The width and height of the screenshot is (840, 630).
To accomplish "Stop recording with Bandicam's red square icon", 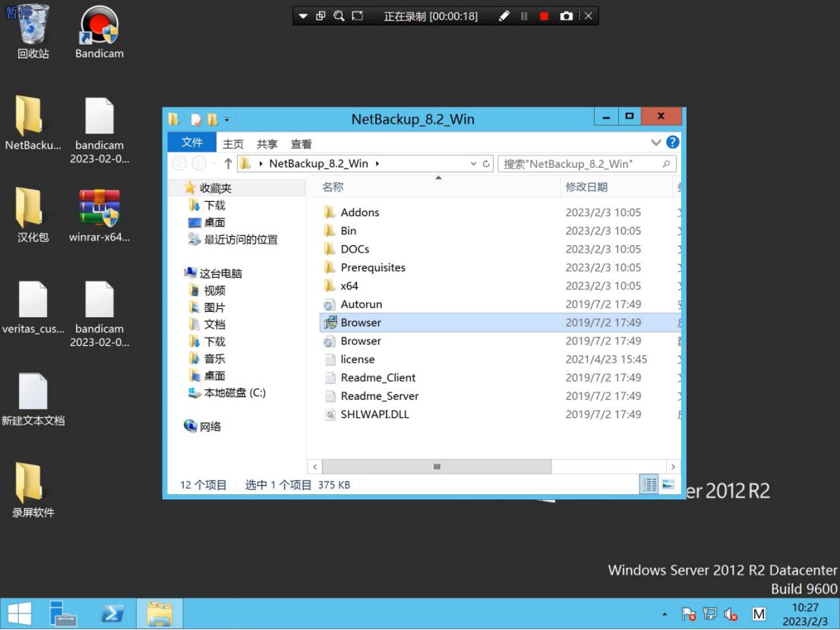I will pyautogui.click(x=542, y=15).
